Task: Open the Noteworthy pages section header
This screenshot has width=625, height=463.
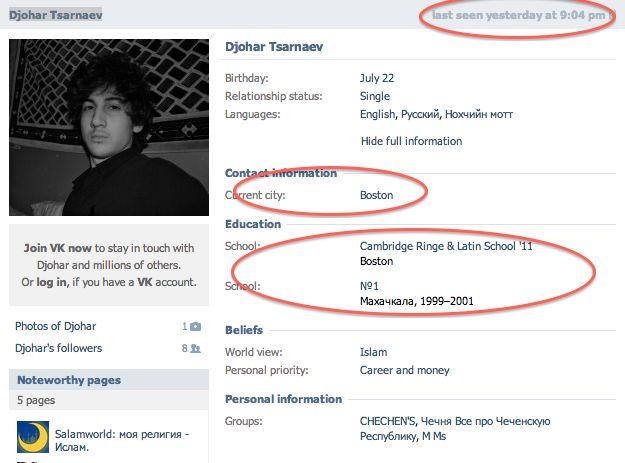Action: tap(69, 380)
